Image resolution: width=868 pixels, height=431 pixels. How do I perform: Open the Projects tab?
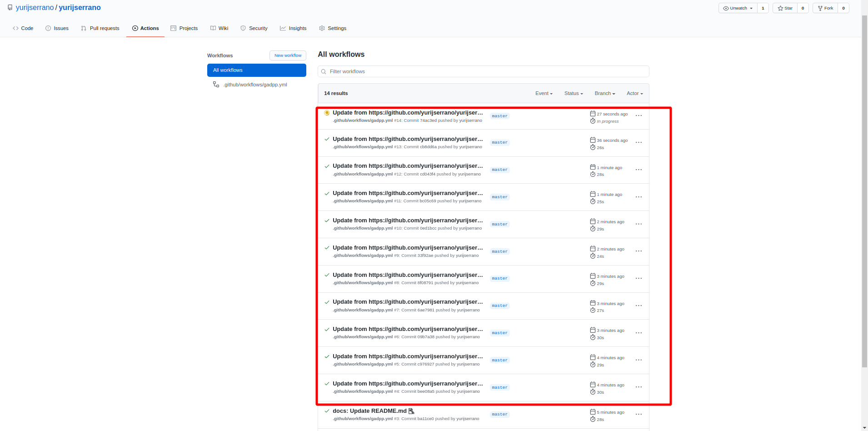(184, 28)
